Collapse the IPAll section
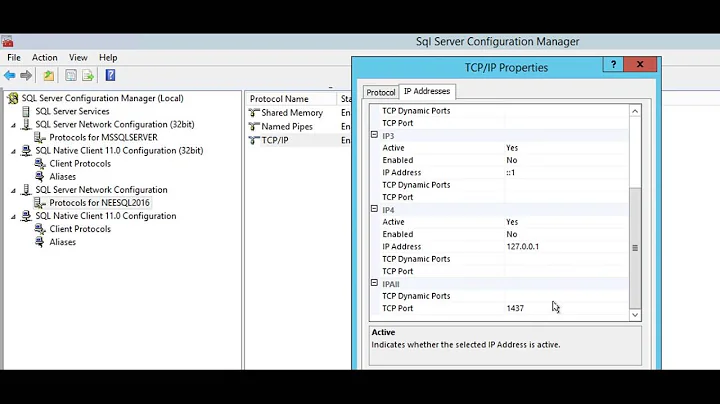The height and width of the screenshot is (404, 720). tap(374, 283)
